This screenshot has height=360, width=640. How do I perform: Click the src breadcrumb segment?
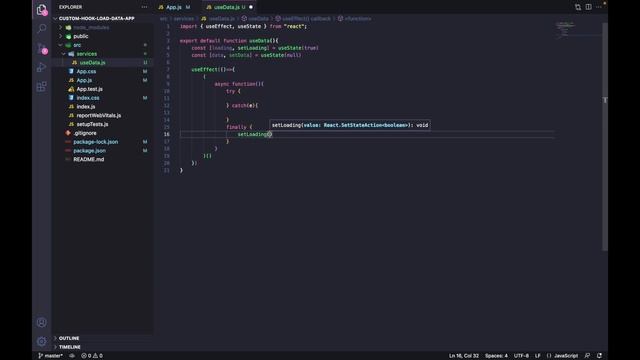163,19
